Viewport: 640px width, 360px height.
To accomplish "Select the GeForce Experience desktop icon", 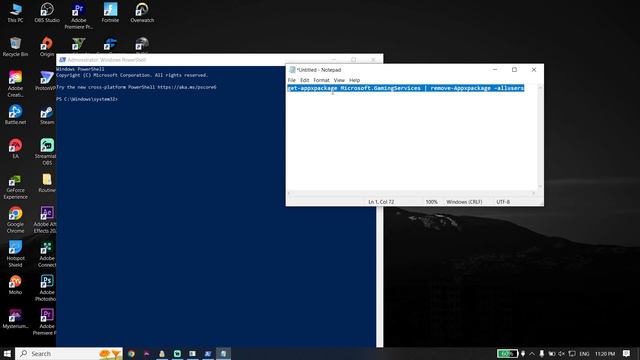I will pyautogui.click(x=16, y=186).
